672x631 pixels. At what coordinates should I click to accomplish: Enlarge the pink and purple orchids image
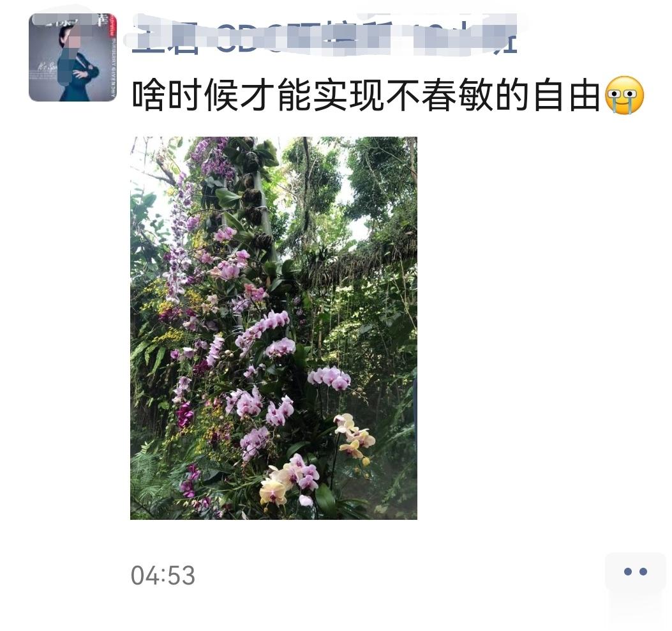click(273, 328)
